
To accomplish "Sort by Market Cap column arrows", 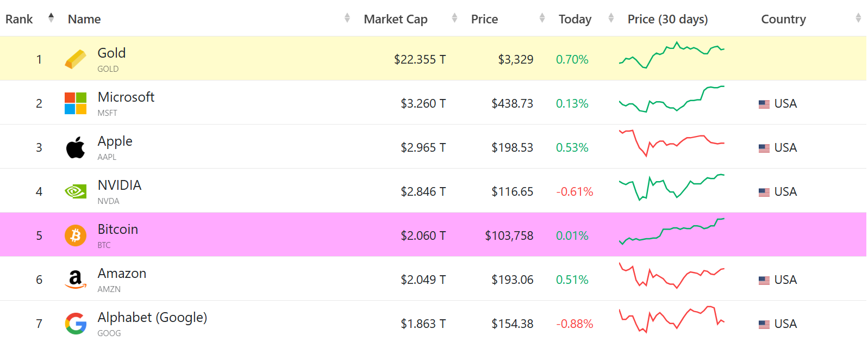I will [454, 18].
